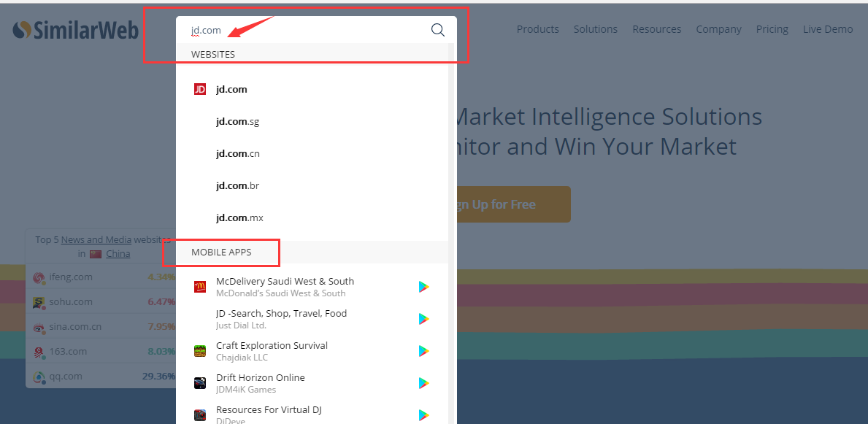Screen dimensions: 868x424
Task: Open McDelivery Saudi Google Play icon
Action: click(x=424, y=287)
